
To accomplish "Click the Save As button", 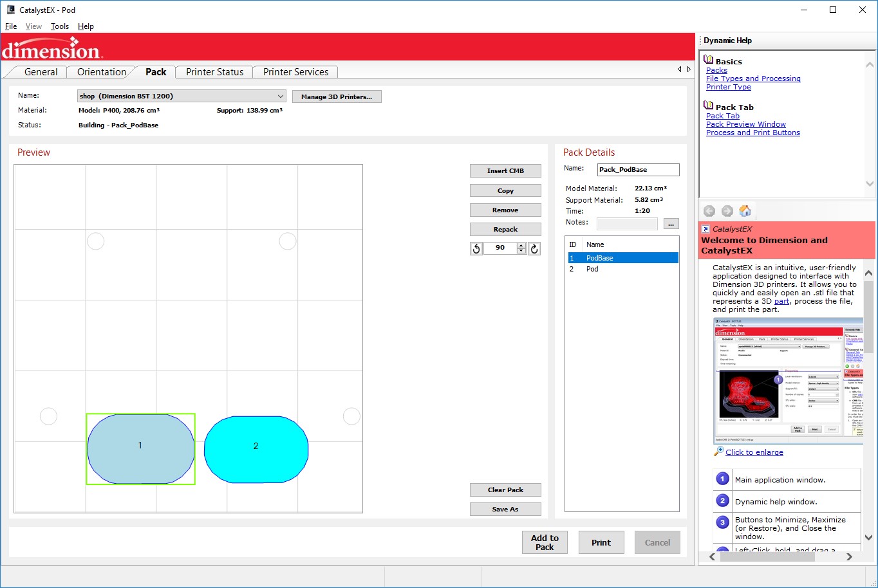I will pyautogui.click(x=505, y=510).
